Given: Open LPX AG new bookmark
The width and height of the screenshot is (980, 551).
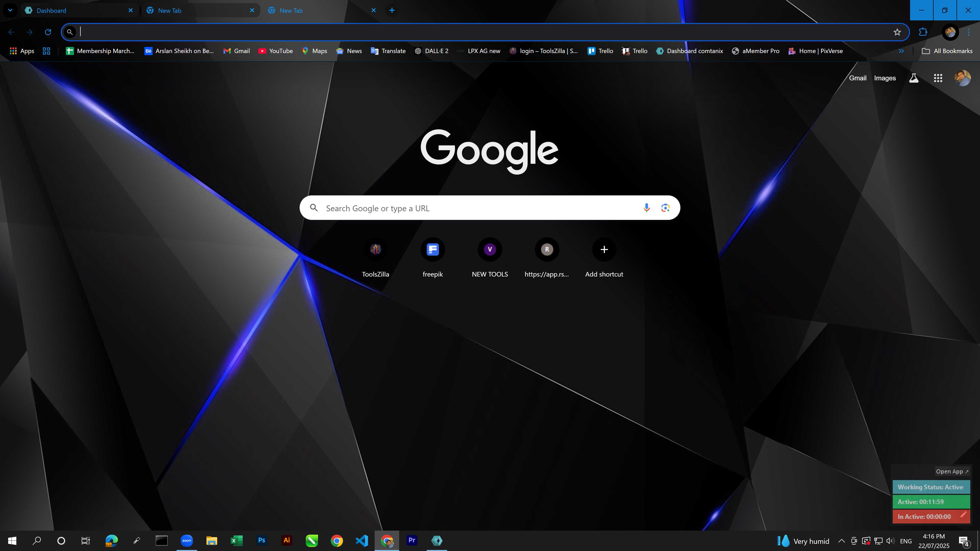Looking at the screenshot, I should 479,51.
